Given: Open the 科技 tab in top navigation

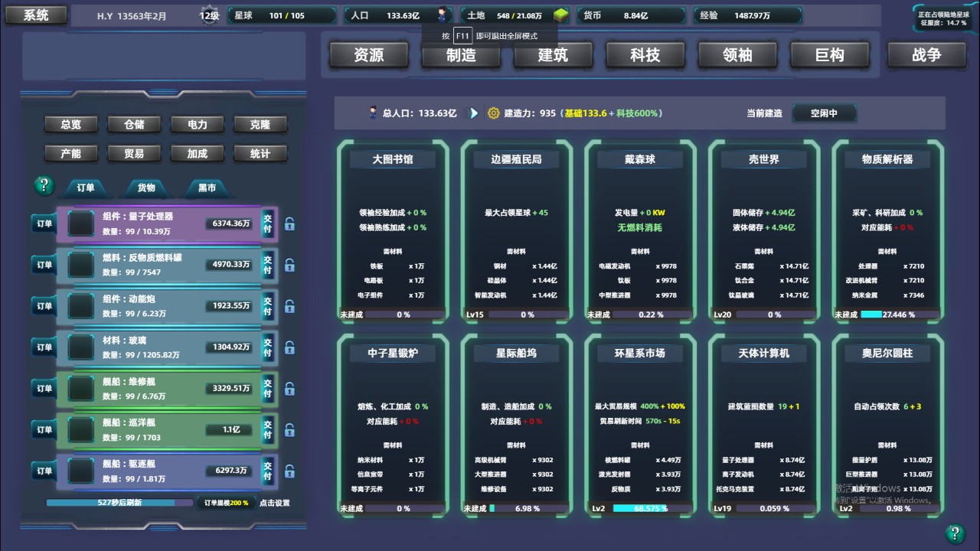Looking at the screenshot, I should click(x=645, y=54).
